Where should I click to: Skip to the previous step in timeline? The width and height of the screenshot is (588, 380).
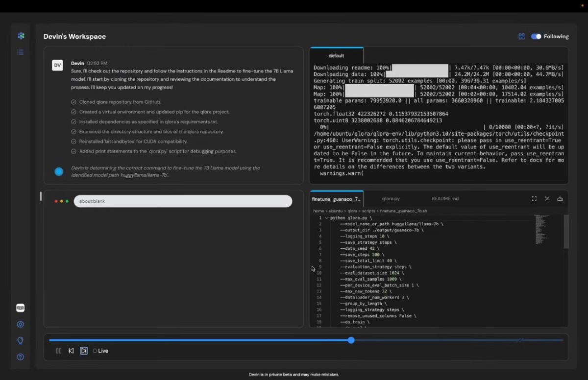tap(71, 351)
